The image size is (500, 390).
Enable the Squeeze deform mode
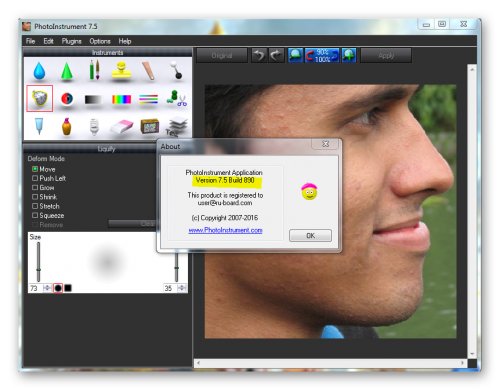tap(35, 215)
